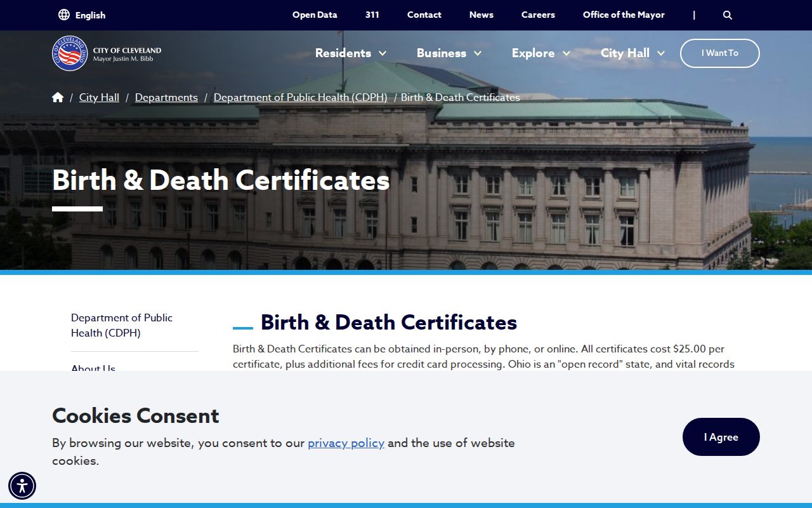812x508 pixels.
Task: Click 'CITY OF CLEVELAND' logo text
Action: coord(127,50)
